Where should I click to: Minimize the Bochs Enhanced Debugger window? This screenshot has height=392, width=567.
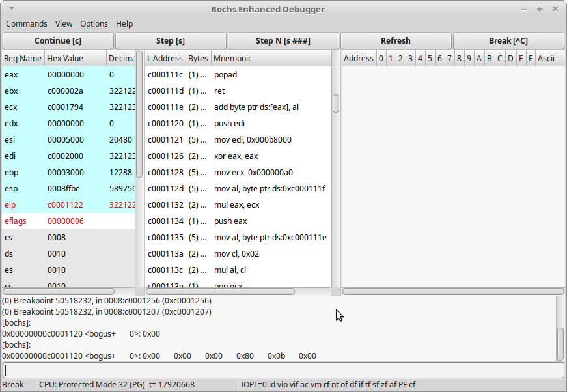coord(524,9)
